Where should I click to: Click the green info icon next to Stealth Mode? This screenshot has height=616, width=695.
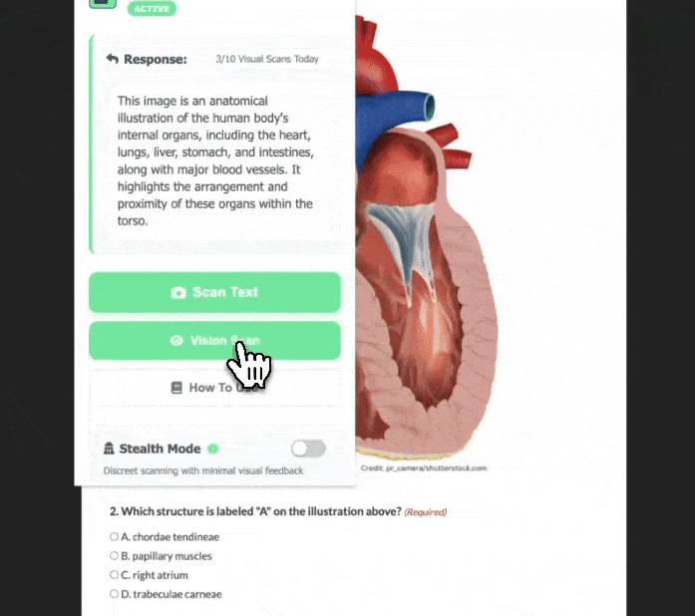coord(212,449)
